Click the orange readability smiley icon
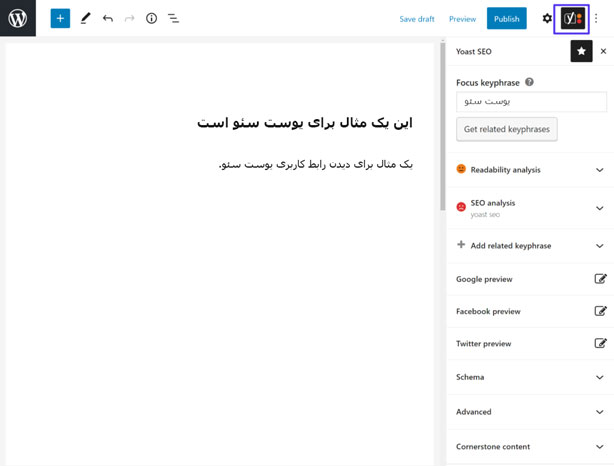 tap(461, 169)
